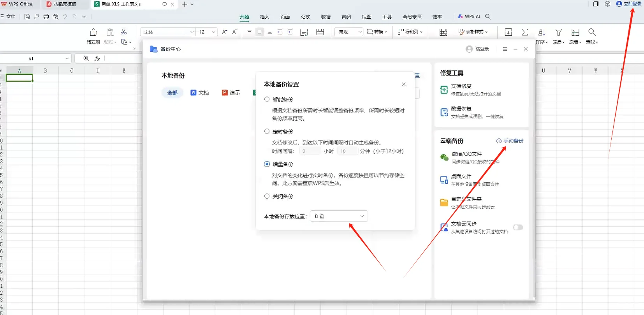The height and width of the screenshot is (315, 644).
Task: Click the format painter brush icon
Action: (93, 32)
